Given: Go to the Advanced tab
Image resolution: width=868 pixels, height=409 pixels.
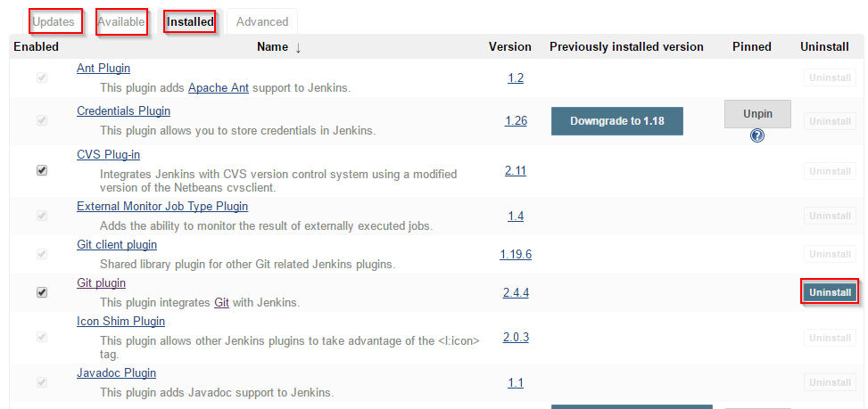Looking at the screenshot, I should coord(262,22).
